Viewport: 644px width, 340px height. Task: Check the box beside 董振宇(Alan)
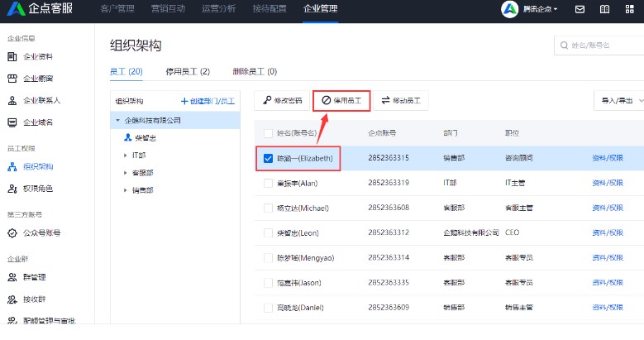coord(268,184)
